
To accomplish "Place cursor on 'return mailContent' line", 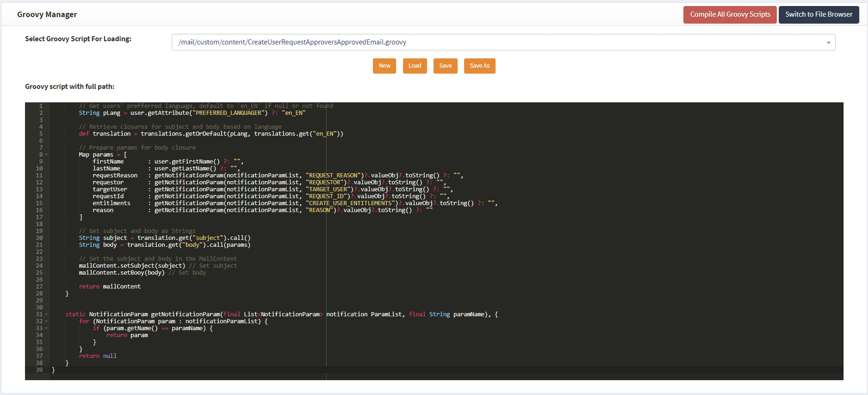I will coord(110,287).
